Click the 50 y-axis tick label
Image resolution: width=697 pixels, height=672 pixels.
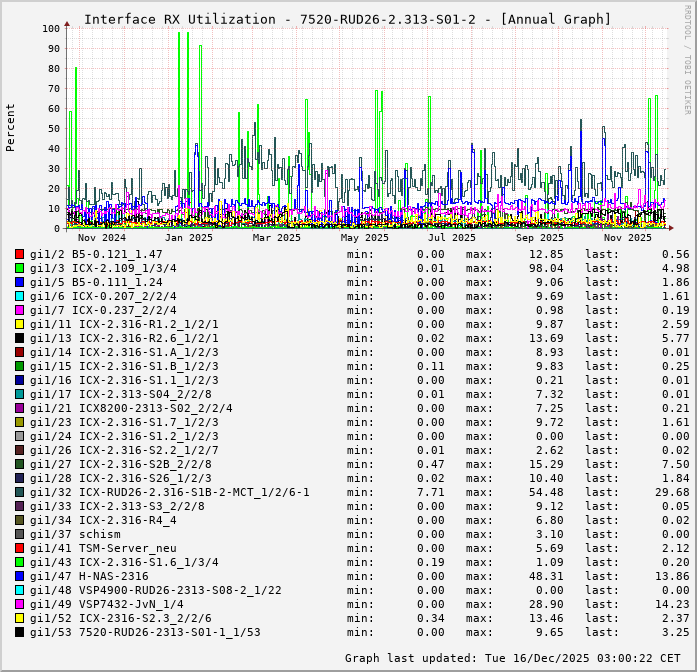click(54, 129)
